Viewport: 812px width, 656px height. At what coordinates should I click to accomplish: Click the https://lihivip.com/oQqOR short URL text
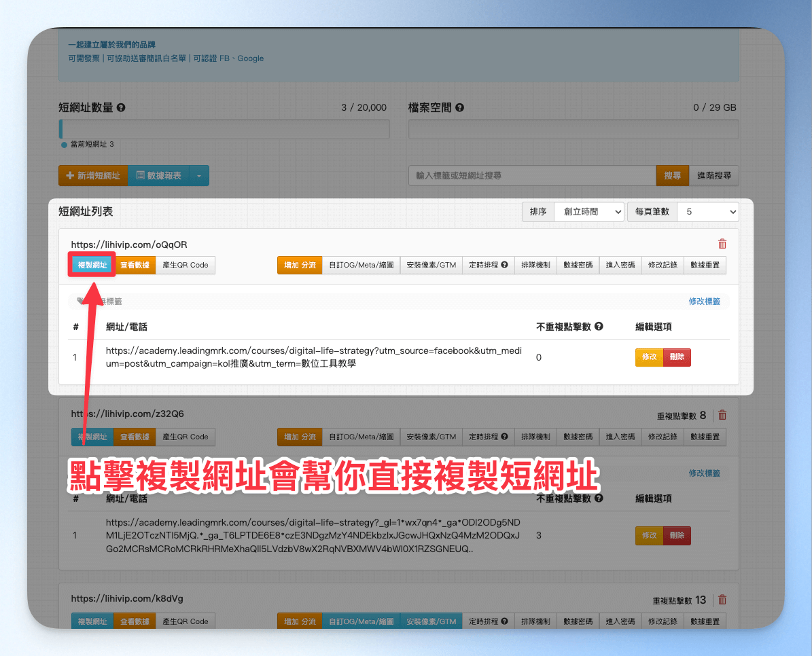(129, 244)
